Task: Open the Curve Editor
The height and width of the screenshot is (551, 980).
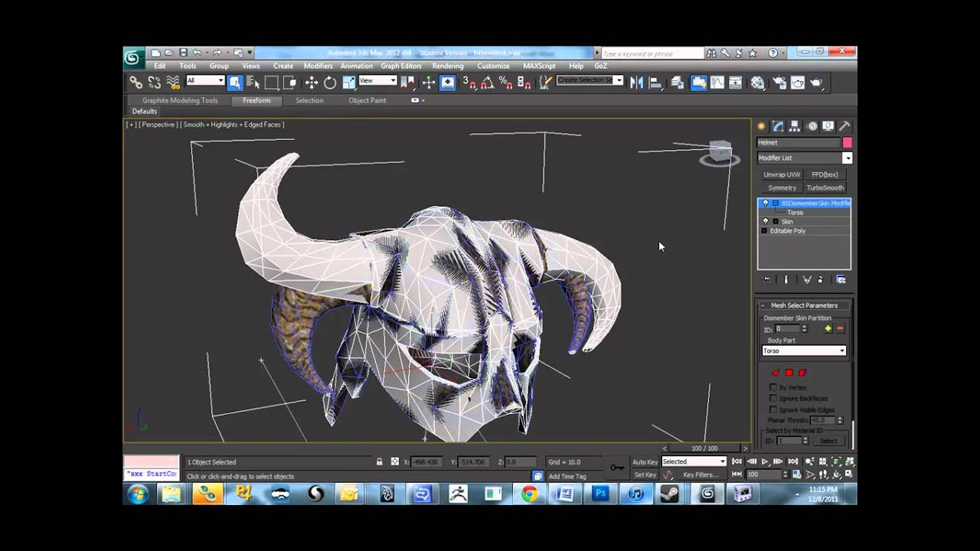Action: [717, 83]
